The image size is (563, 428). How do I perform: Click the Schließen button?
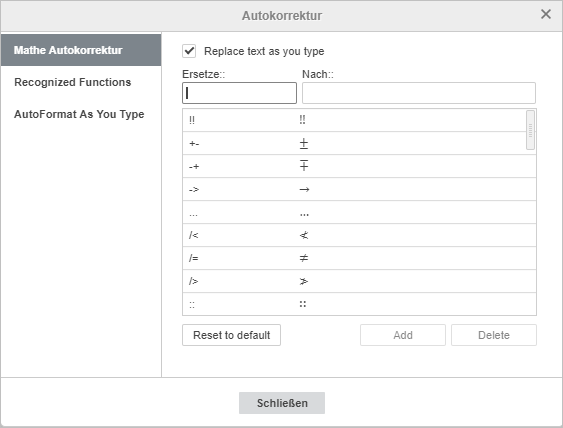point(282,403)
